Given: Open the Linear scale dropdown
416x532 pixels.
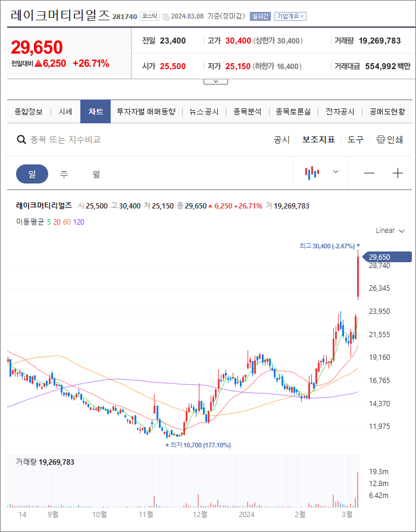Looking at the screenshot, I should coord(390,231).
